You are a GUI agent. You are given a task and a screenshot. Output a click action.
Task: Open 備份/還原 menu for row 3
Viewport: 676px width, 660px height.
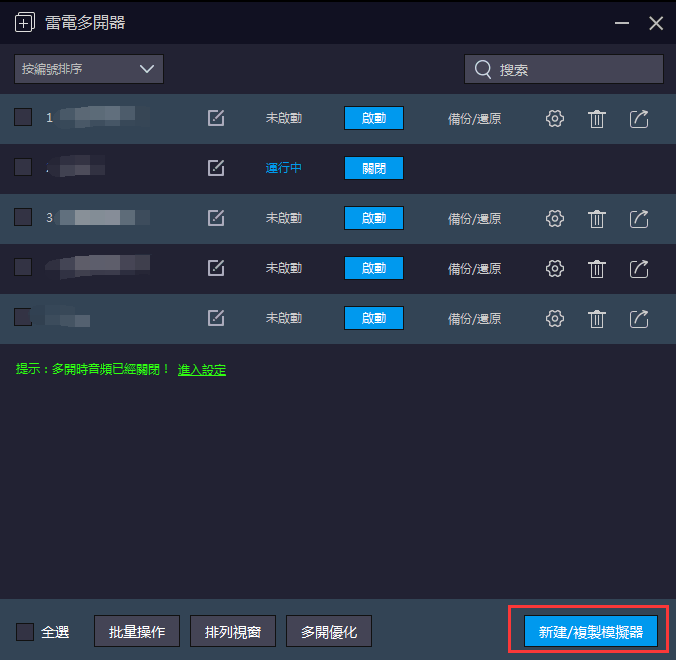click(474, 218)
